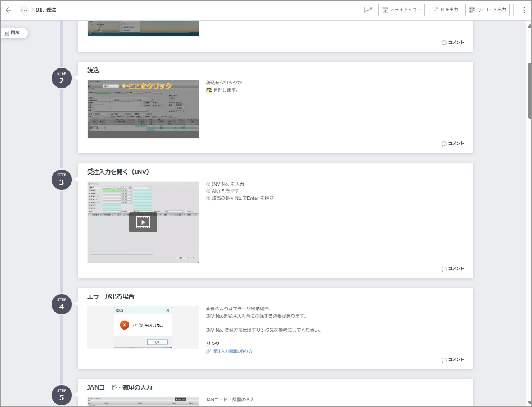Screen dimensions: 532x407
Task: Click the text ② Alt+F を押す
Action: click(222, 191)
